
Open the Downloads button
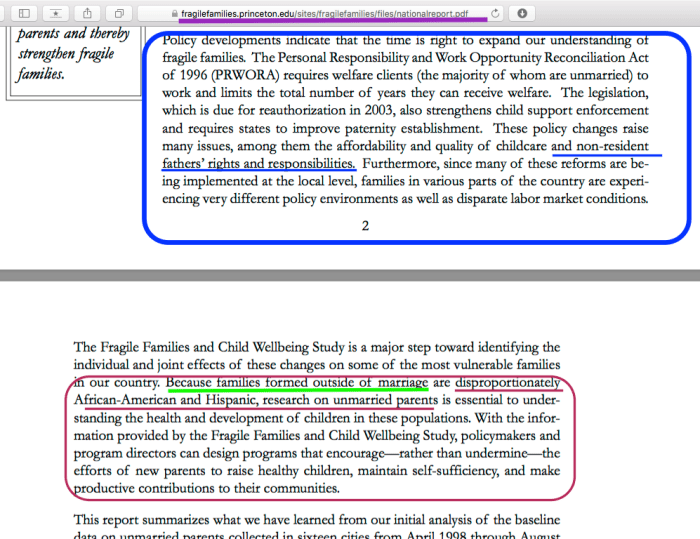(523, 13)
